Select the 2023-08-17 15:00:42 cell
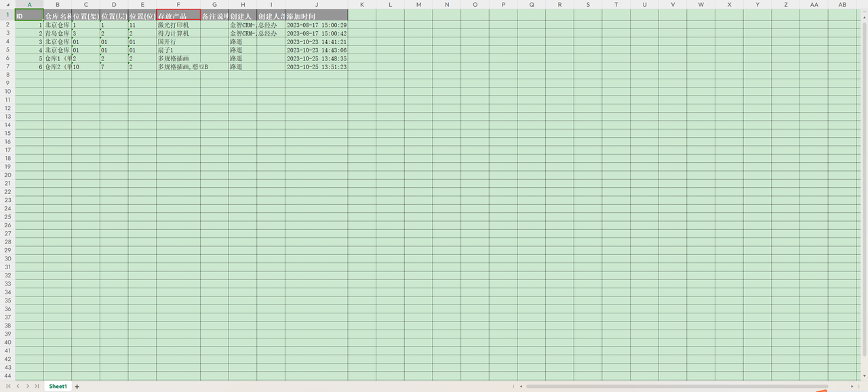This screenshot has width=868, height=392. [x=317, y=33]
